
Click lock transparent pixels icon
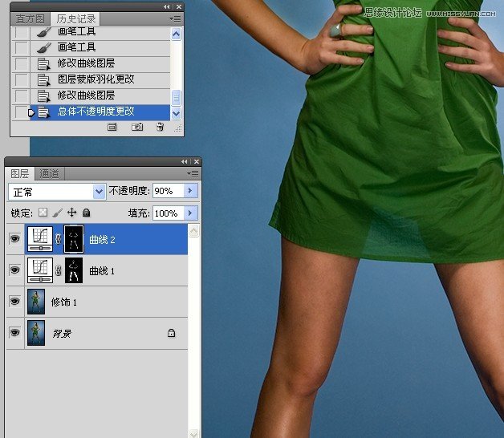point(43,213)
